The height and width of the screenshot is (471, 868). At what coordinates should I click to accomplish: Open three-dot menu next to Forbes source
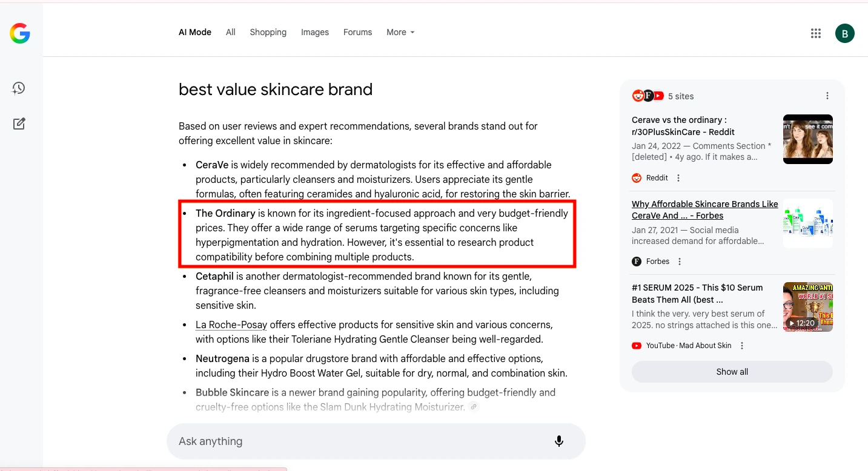pos(680,262)
